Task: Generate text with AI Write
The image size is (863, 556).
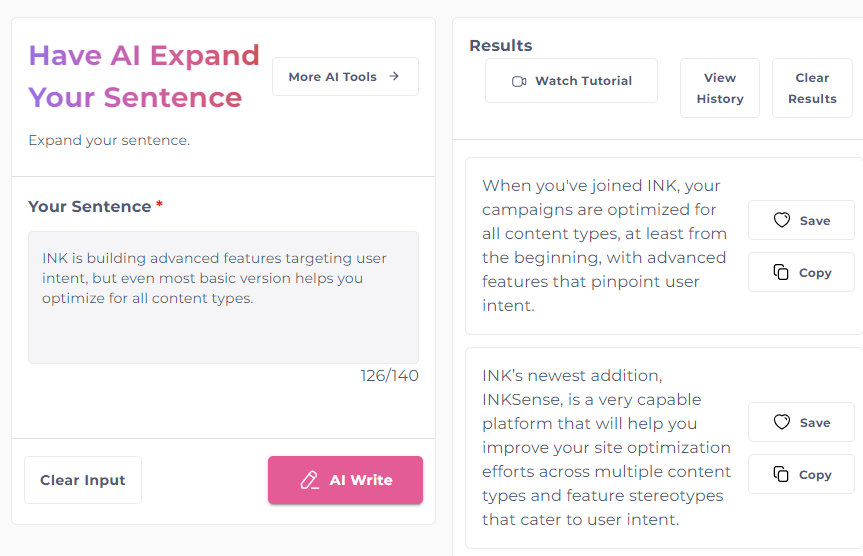Action: 345,480
